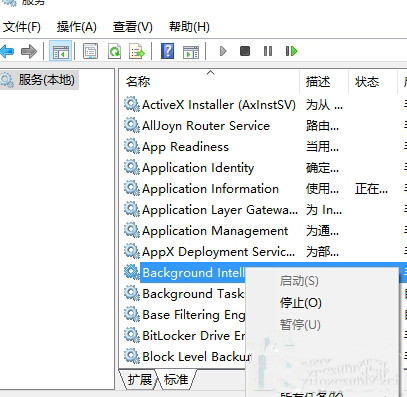Click the gear icon beside Base Filtering Engine
407x397 pixels.
coord(132,315)
